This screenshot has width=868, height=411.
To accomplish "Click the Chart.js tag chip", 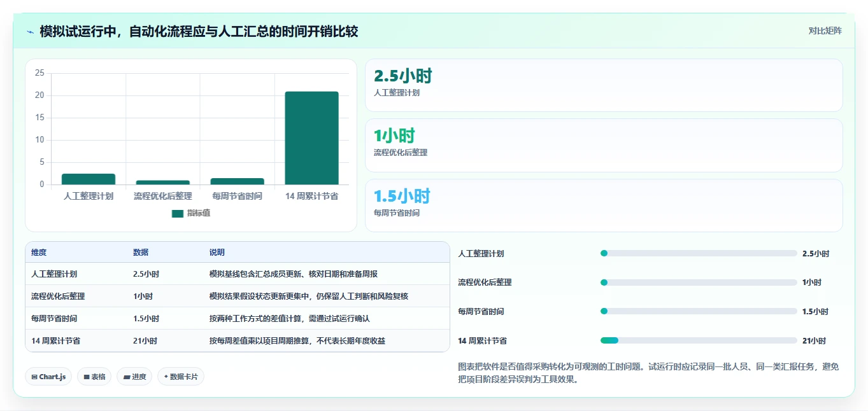I will point(48,377).
